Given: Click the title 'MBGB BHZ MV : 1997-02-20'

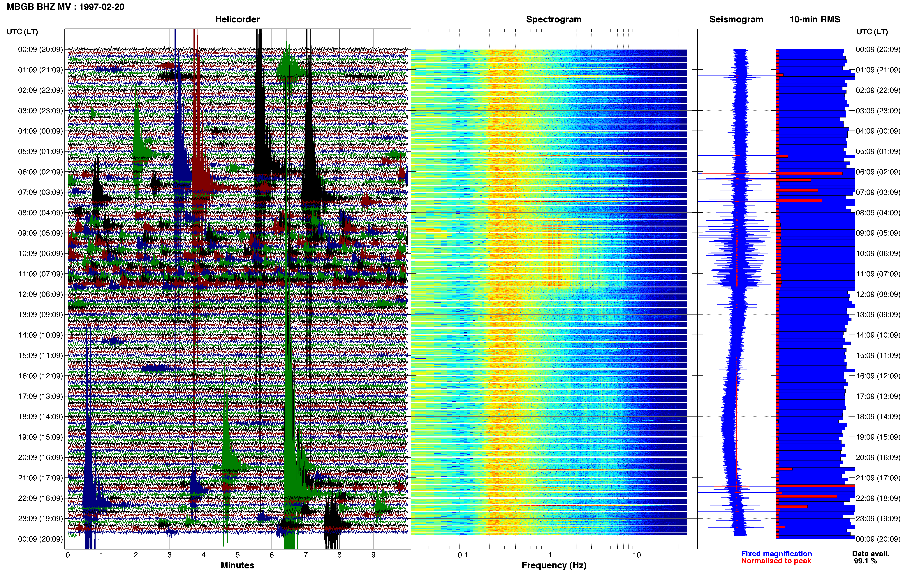Looking at the screenshot, I should coord(65,7).
